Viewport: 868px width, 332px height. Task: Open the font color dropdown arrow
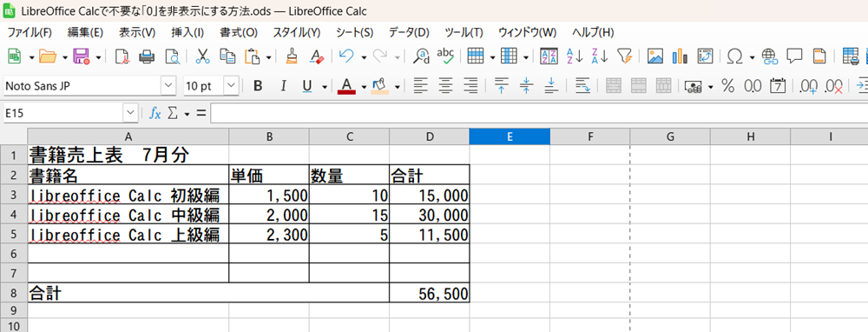(364, 86)
